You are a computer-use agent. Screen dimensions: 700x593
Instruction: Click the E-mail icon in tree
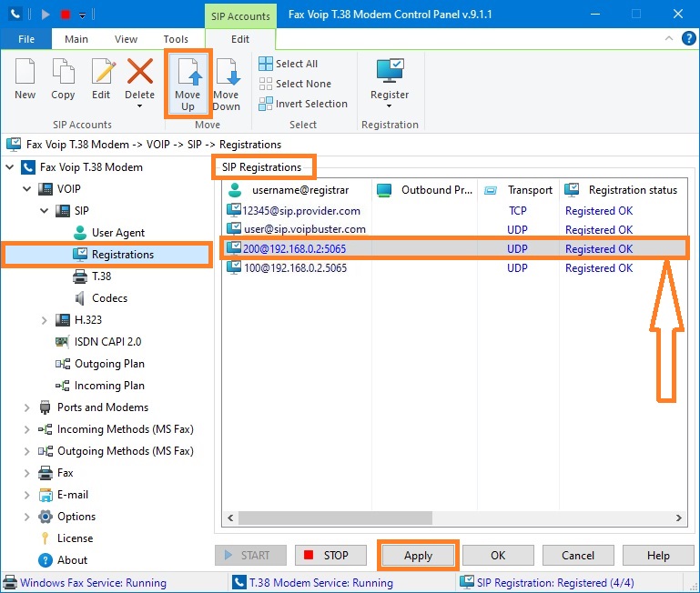tap(46, 495)
